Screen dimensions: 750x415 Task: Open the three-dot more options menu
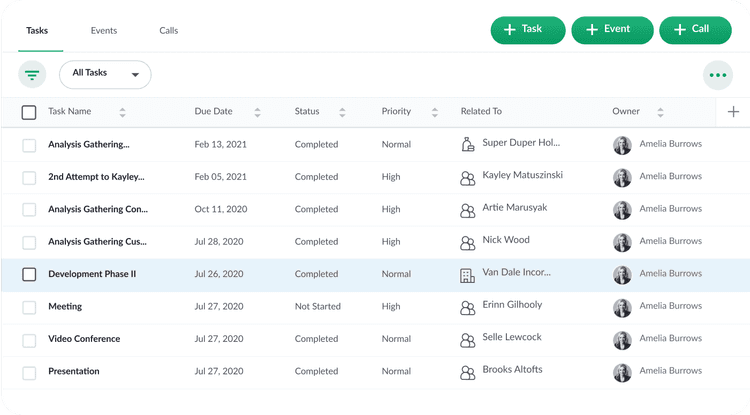pyautogui.click(x=717, y=75)
